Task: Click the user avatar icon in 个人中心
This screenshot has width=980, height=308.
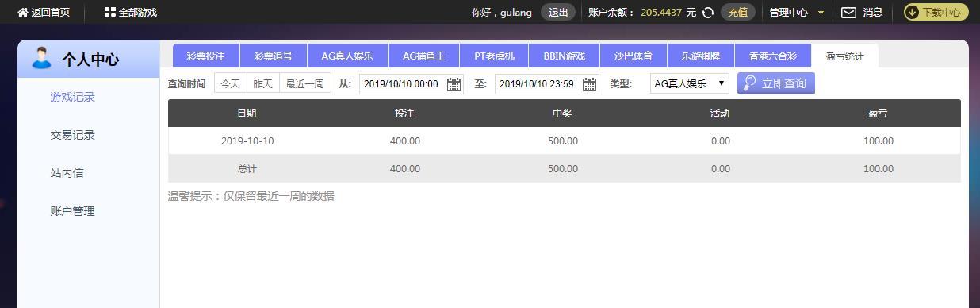Action: (x=41, y=58)
